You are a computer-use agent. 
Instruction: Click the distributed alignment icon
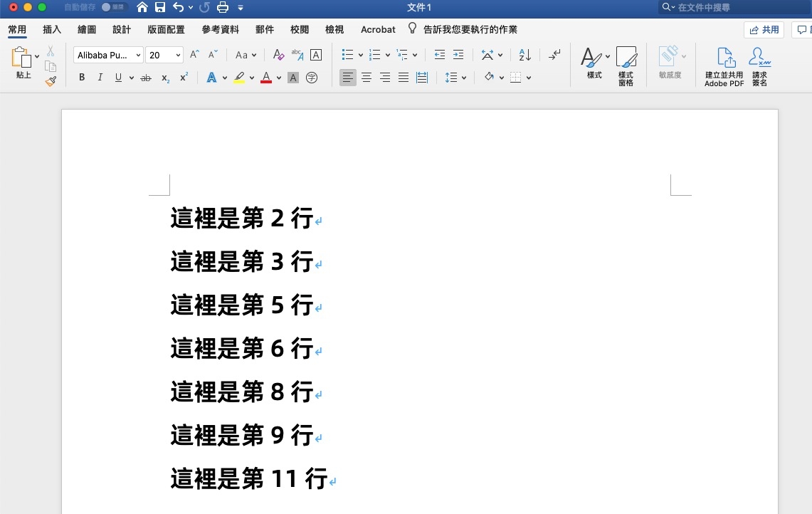click(x=422, y=78)
